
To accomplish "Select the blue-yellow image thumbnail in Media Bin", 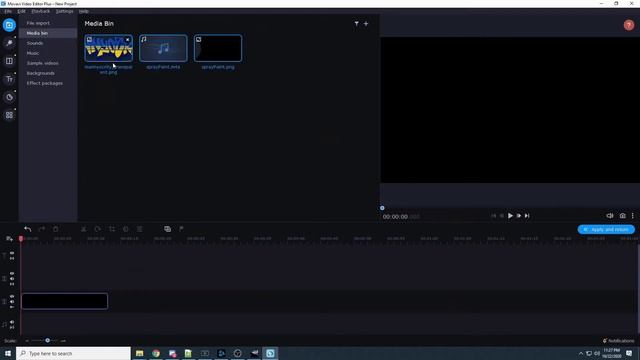I will tap(109, 48).
